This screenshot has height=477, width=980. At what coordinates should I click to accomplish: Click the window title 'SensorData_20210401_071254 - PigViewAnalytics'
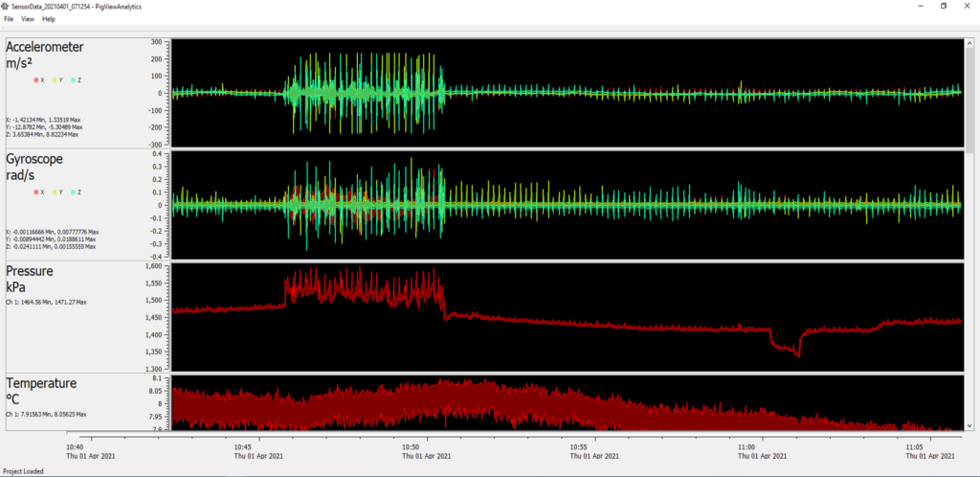pos(77,6)
